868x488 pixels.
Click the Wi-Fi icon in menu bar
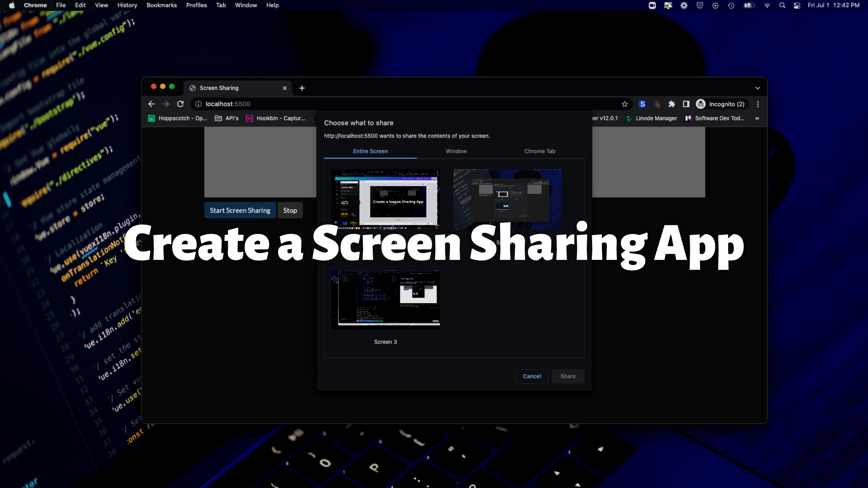(767, 5)
